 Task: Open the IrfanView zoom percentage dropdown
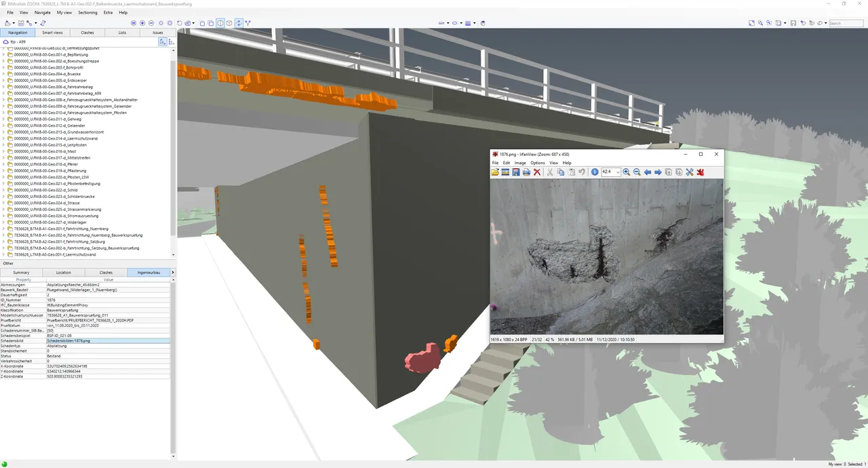pyautogui.click(x=618, y=172)
